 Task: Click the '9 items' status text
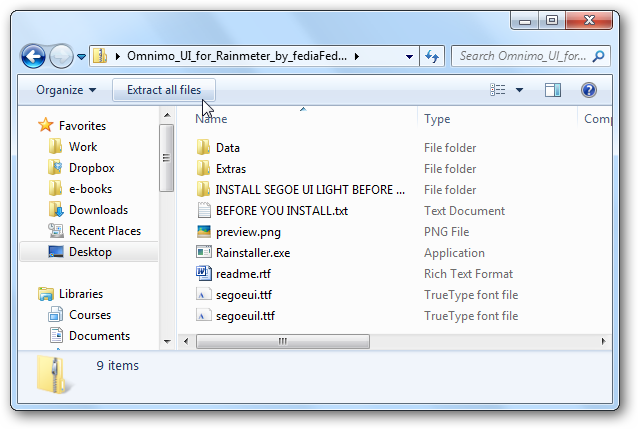coord(118,366)
